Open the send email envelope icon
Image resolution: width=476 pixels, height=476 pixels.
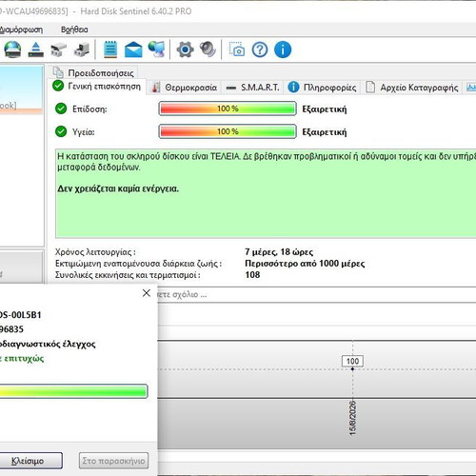(133, 50)
